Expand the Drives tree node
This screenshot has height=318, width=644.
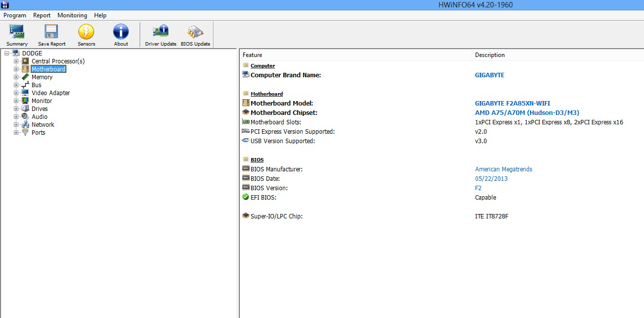pyautogui.click(x=16, y=108)
